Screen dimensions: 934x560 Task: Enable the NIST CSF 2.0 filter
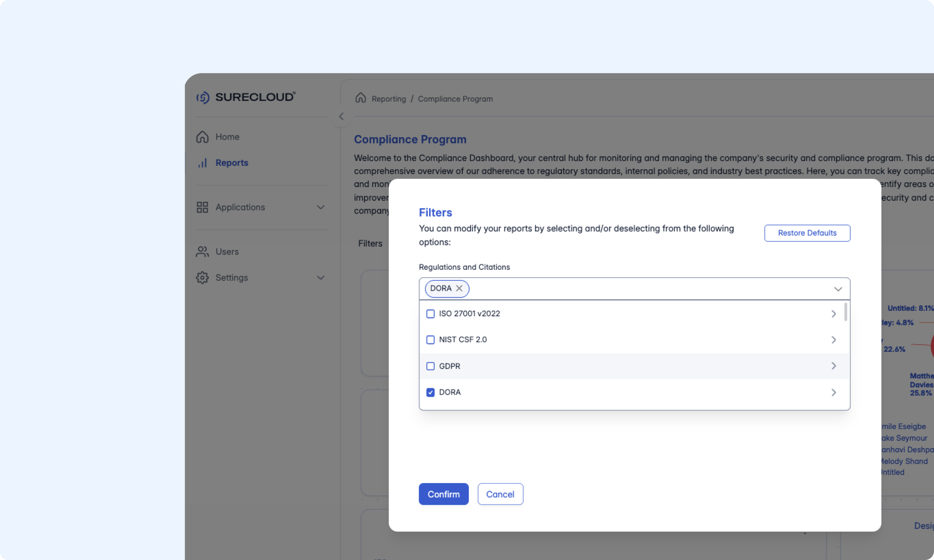tap(430, 340)
